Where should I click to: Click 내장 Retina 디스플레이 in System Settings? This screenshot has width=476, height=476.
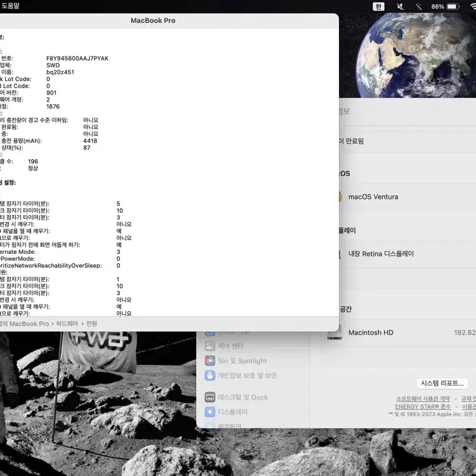(381, 254)
